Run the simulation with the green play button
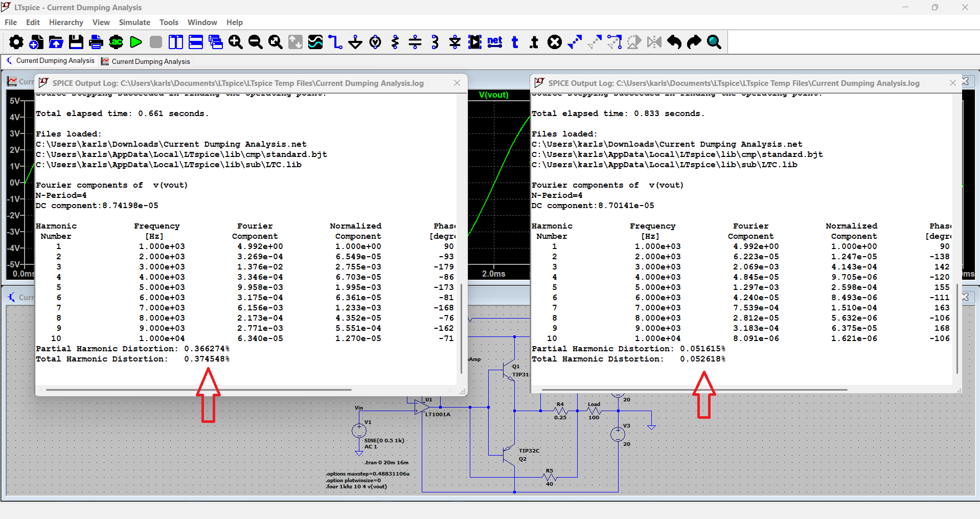The width and height of the screenshot is (980, 519). [x=136, y=42]
